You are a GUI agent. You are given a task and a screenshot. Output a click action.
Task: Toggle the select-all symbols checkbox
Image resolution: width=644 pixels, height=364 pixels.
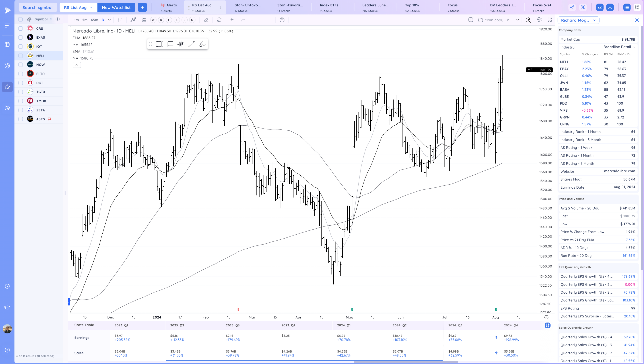pos(20,19)
